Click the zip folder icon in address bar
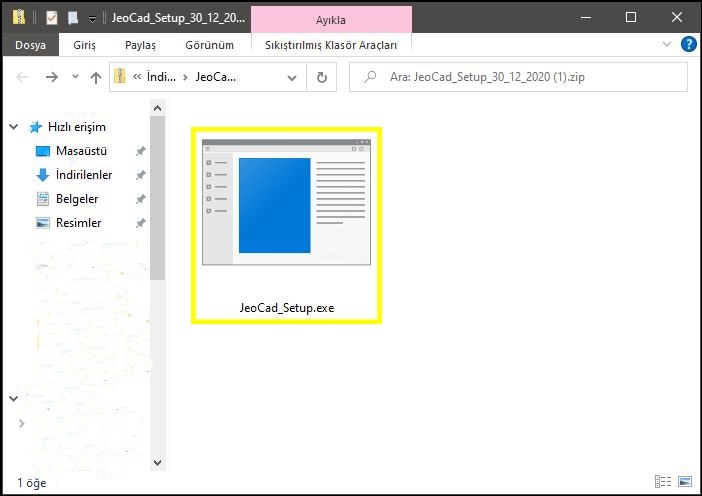The height and width of the screenshot is (496, 702). pos(120,76)
